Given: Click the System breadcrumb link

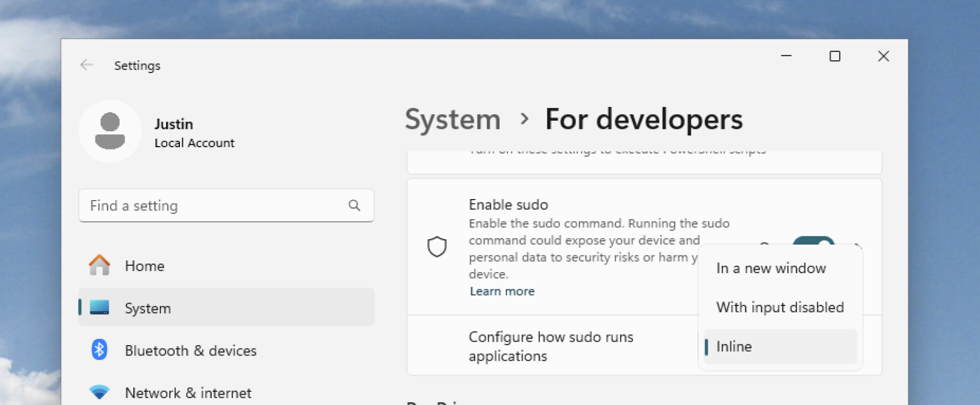Looking at the screenshot, I should (x=452, y=119).
